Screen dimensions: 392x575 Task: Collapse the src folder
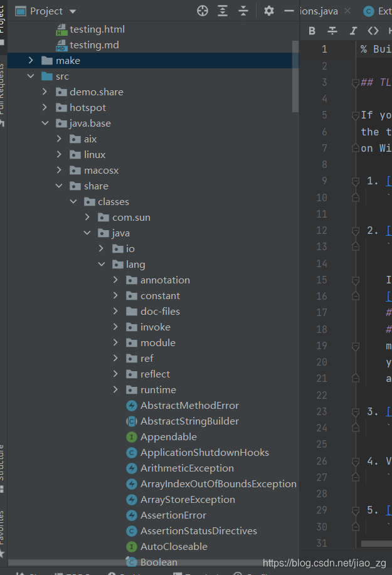pos(31,76)
